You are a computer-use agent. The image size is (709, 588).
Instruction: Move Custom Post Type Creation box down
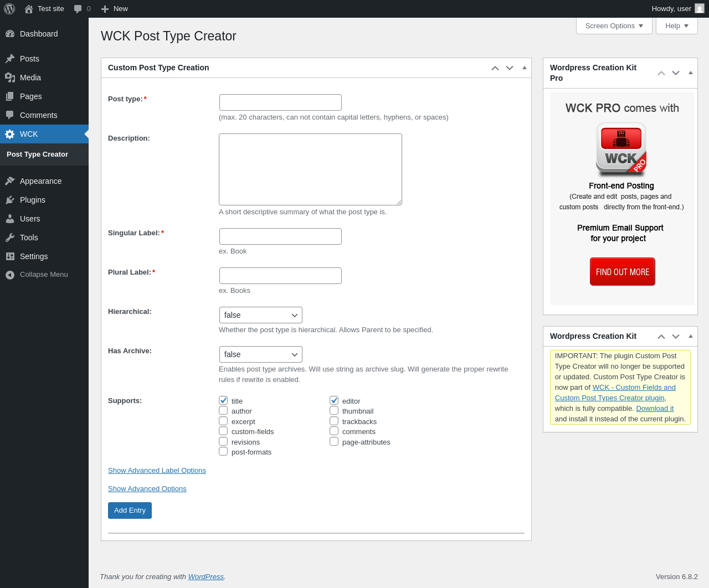510,68
